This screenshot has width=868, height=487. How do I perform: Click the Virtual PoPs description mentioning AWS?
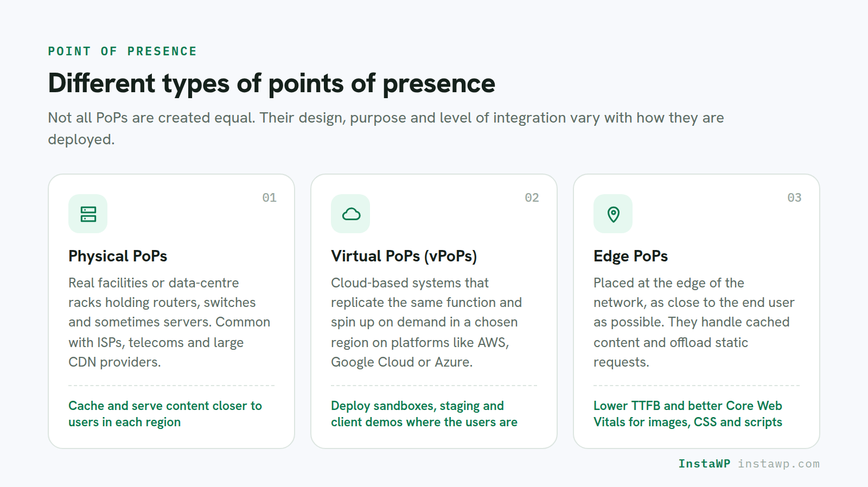tap(426, 322)
